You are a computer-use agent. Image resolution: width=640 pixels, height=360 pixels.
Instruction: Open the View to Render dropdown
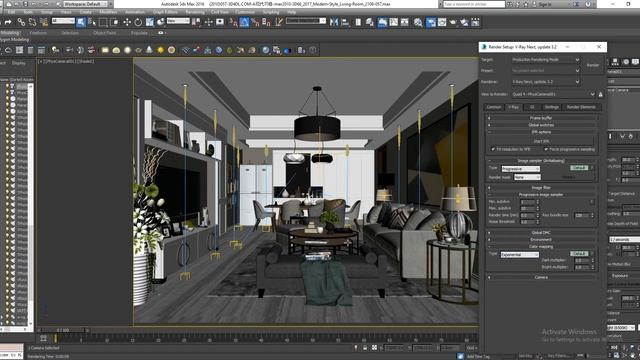click(x=553, y=94)
